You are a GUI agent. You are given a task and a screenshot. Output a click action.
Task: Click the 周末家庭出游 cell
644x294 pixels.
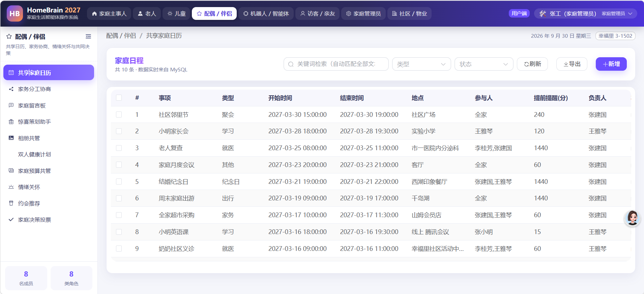coord(177,198)
